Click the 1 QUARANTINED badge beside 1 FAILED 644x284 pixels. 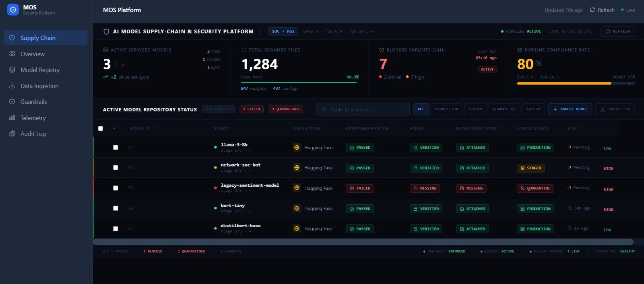tap(286, 109)
